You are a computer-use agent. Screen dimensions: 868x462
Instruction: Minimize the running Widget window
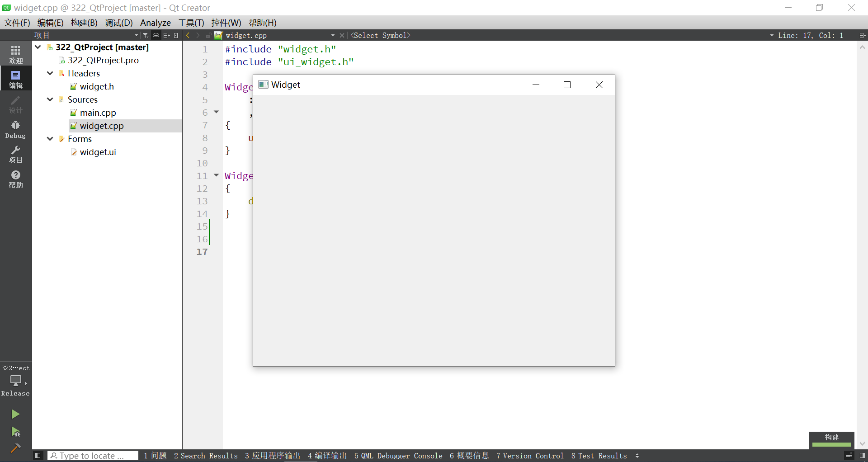[x=536, y=85]
